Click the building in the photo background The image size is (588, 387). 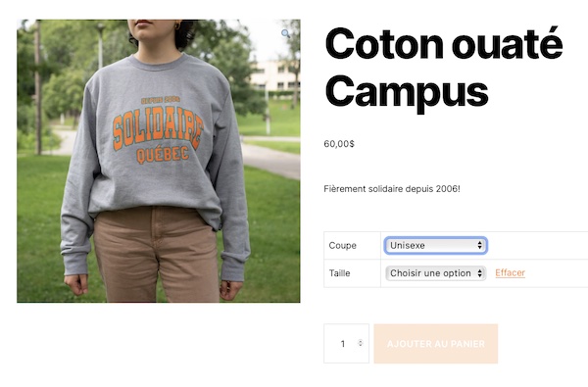tap(274, 76)
